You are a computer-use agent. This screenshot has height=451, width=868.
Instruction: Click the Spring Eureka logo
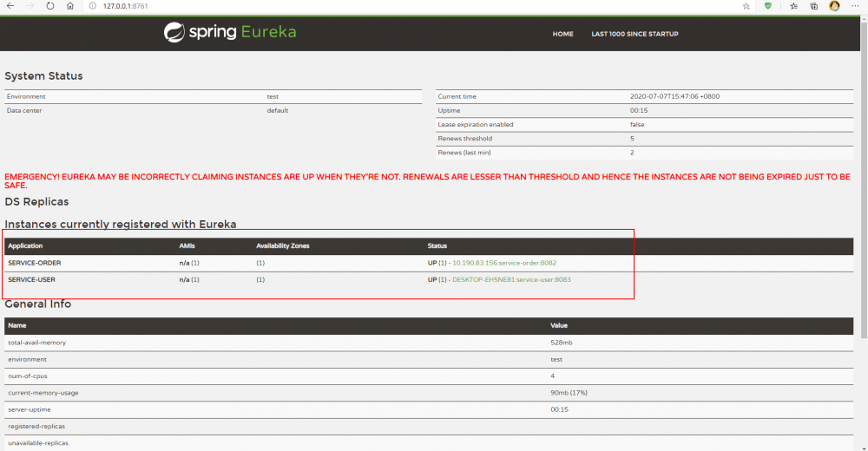tap(230, 32)
